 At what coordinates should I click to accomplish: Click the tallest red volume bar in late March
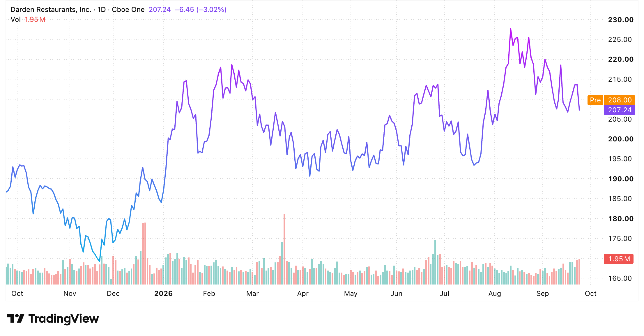coord(284,249)
